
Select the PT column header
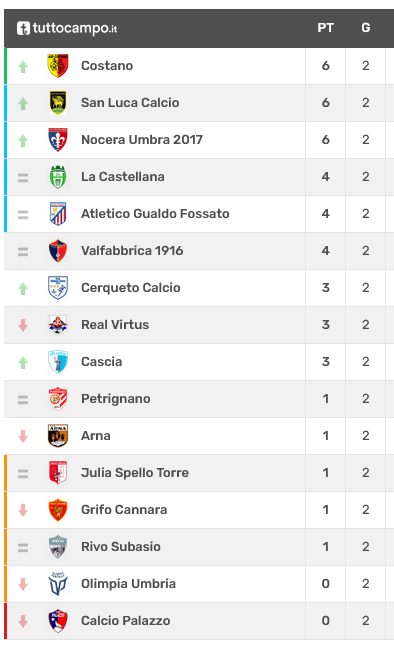[x=325, y=28]
